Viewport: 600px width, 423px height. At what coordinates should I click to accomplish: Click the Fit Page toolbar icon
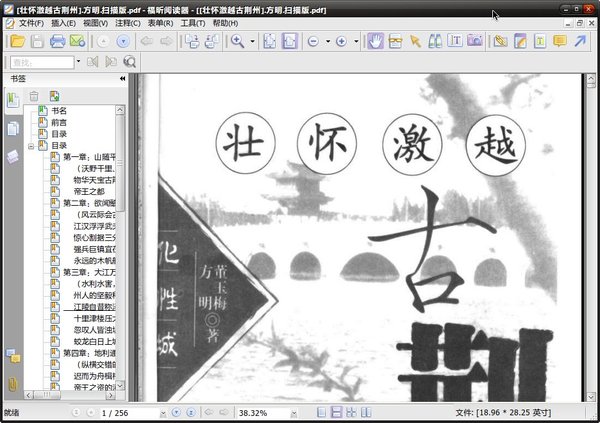pos(269,41)
